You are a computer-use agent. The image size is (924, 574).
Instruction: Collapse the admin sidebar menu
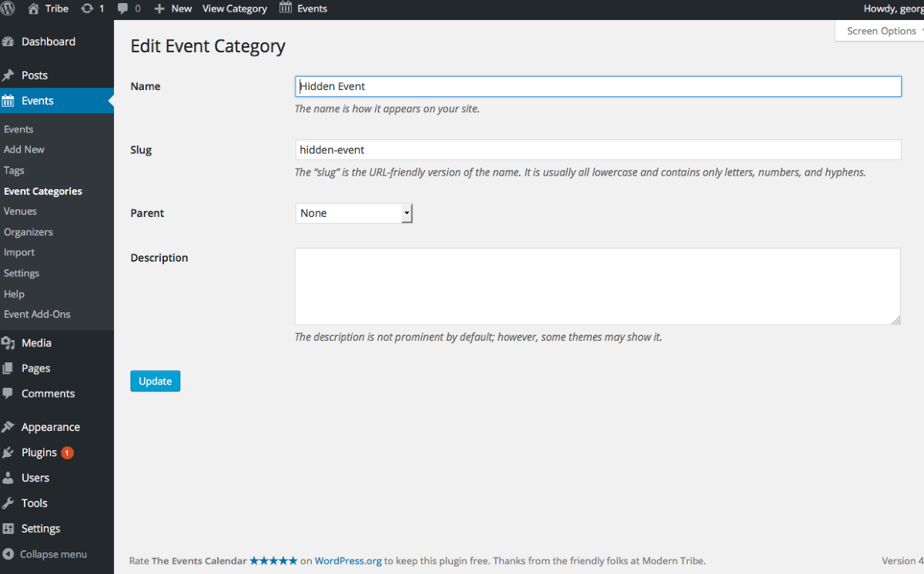[x=45, y=554]
